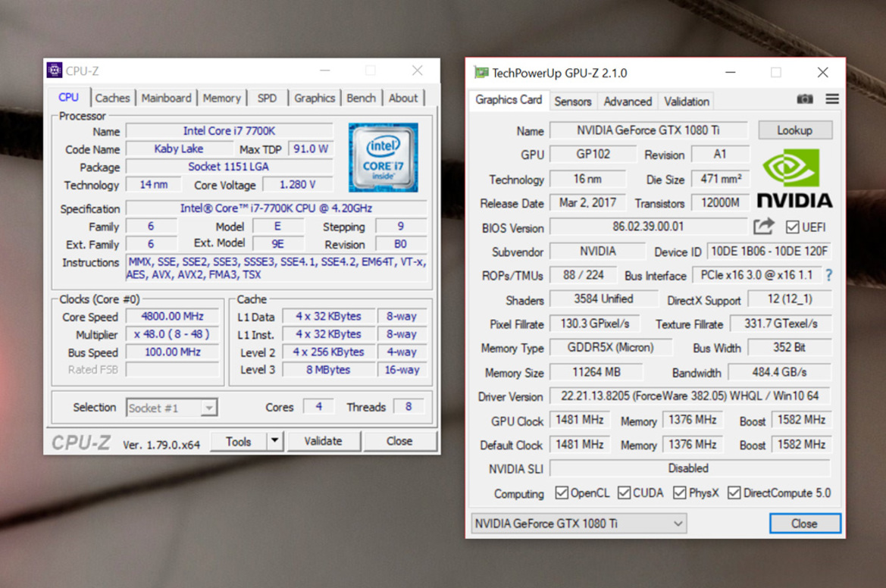Click the Package value Socket 1151 LGA
The width and height of the screenshot is (886, 588).
pos(229,167)
